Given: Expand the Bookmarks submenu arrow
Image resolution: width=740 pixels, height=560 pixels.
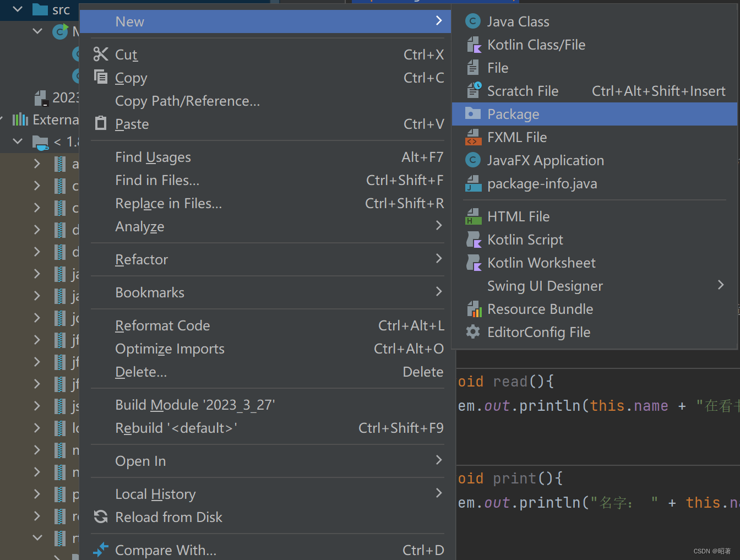Looking at the screenshot, I should tap(439, 291).
